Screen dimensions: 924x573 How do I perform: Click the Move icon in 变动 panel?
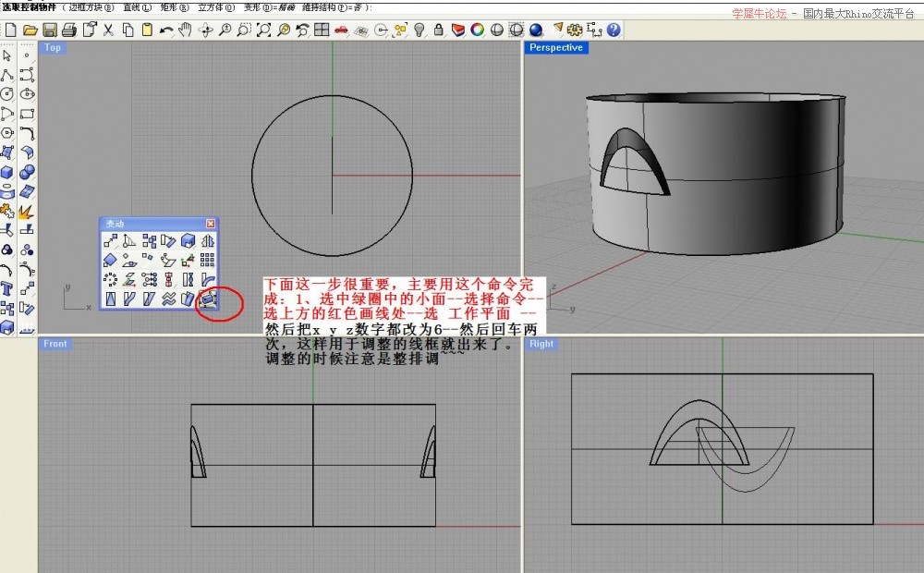110,240
